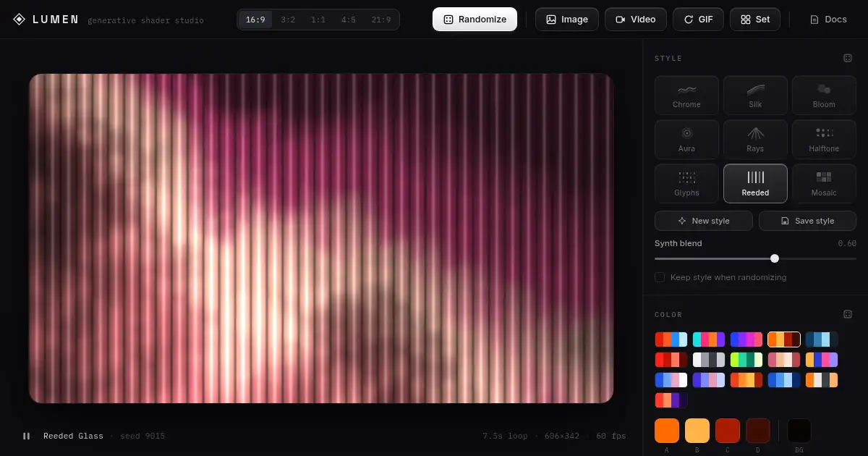Viewport: 868px width, 456px height.
Task: Click the Synth blend value 0.60
Action: (847, 243)
